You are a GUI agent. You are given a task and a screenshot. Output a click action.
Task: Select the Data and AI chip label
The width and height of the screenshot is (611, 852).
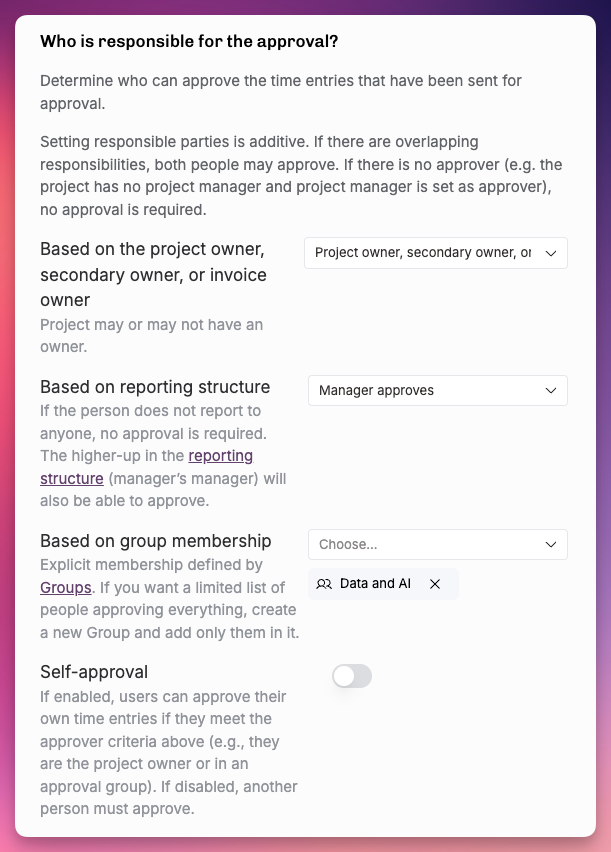(375, 584)
